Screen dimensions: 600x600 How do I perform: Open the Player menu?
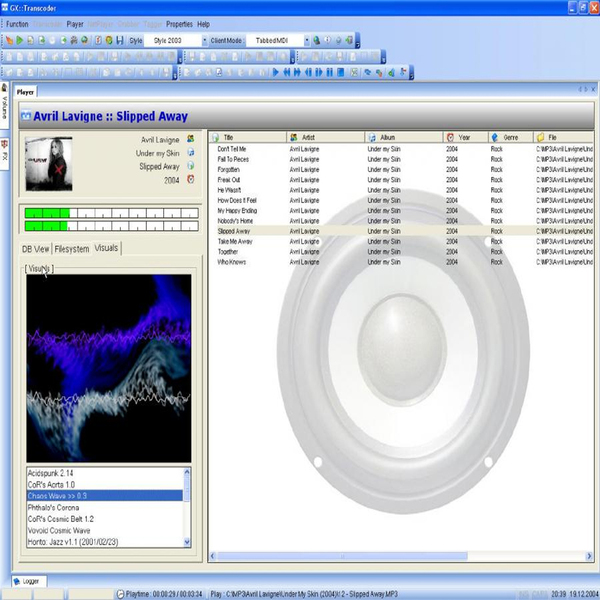click(75, 24)
